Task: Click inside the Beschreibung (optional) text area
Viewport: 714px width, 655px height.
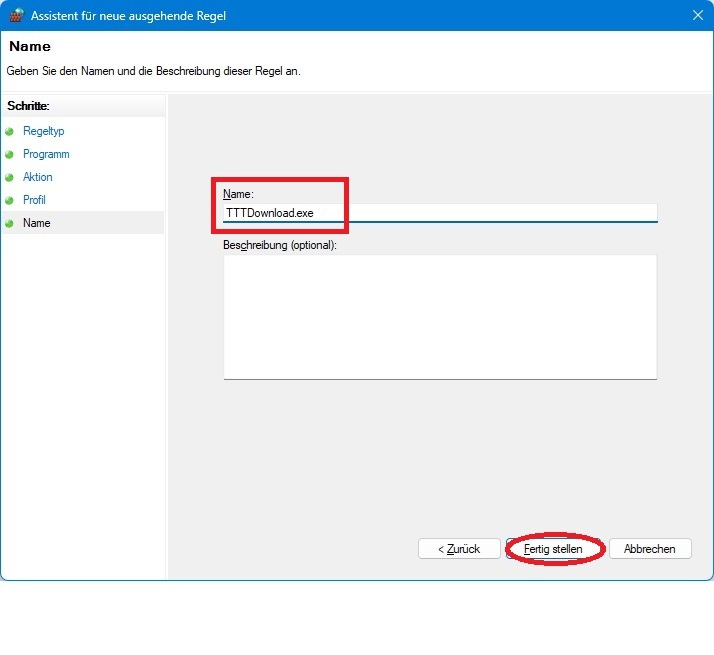Action: point(440,317)
